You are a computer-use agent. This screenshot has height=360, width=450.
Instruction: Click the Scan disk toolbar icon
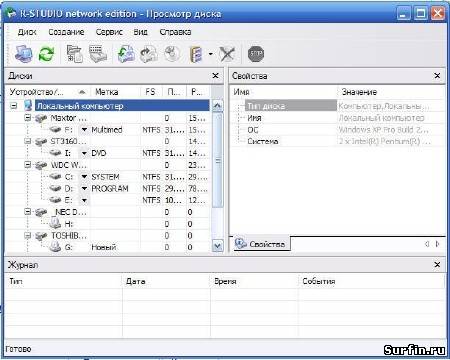98,54
